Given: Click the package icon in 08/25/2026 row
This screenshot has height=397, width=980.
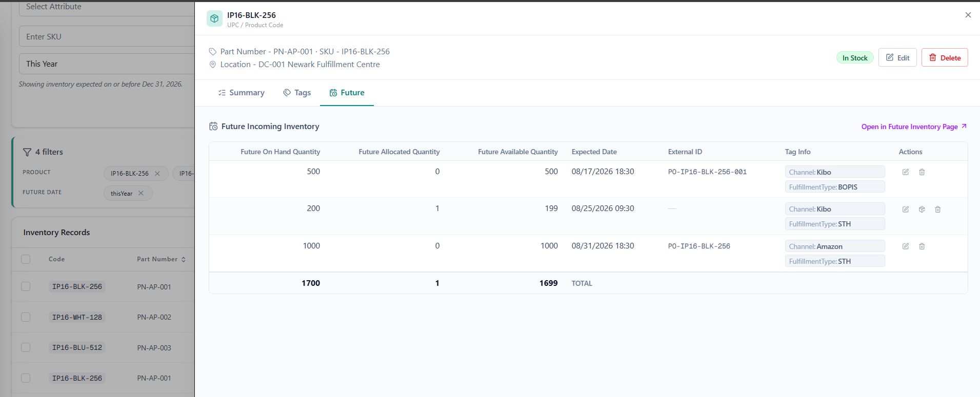Looking at the screenshot, I should [x=922, y=210].
